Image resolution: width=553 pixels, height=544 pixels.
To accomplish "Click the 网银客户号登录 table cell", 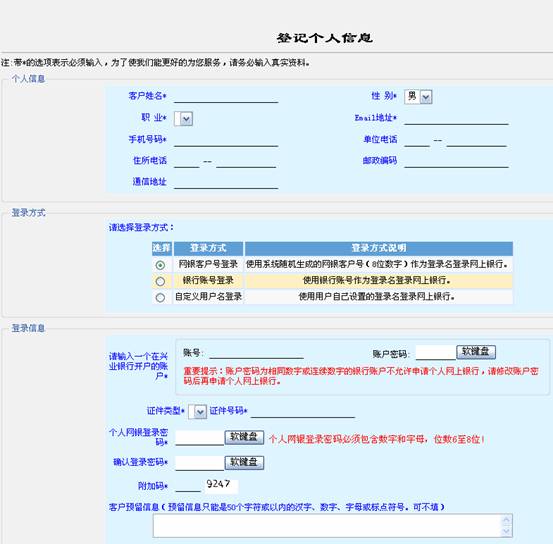I will pyautogui.click(x=208, y=265).
